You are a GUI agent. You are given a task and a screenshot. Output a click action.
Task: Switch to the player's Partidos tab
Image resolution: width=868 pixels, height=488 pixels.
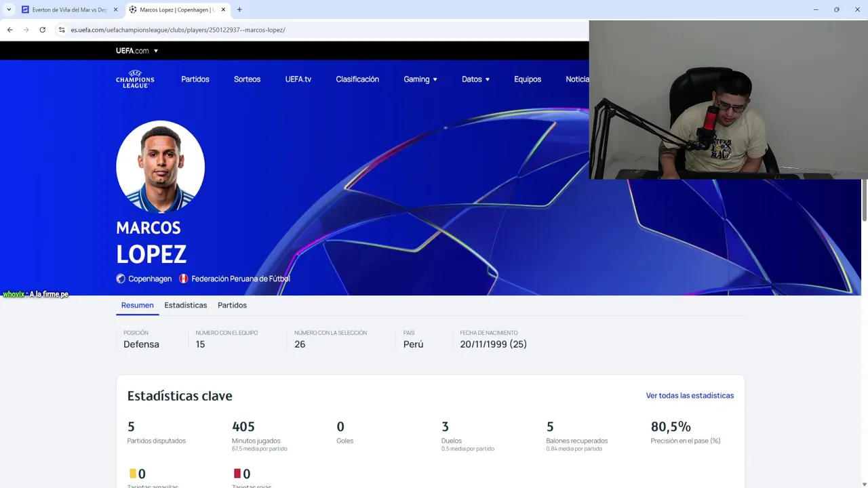pos(232,305)
